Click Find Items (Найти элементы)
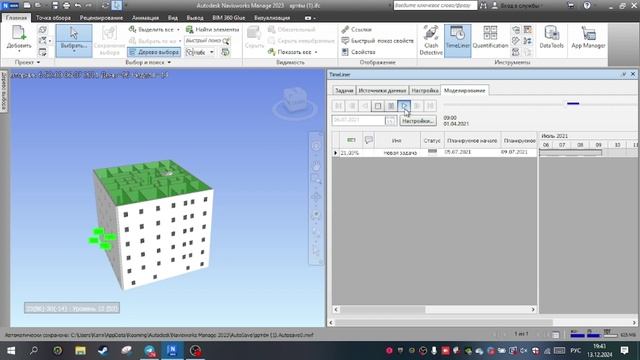The width and height of the screenshot is (640, 360). [213, 29]
